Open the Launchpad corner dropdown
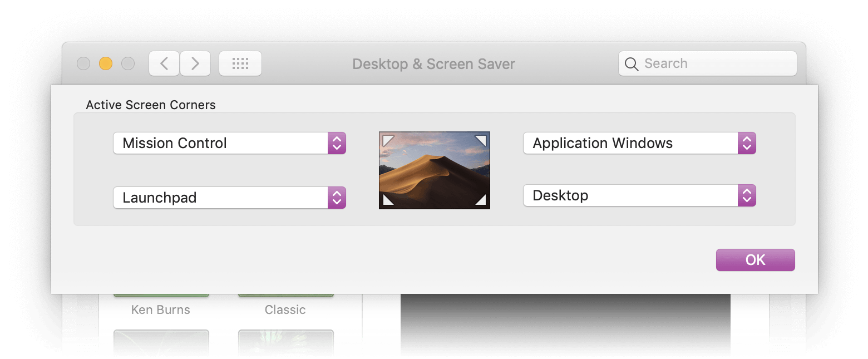 click(x=230, y=198)
